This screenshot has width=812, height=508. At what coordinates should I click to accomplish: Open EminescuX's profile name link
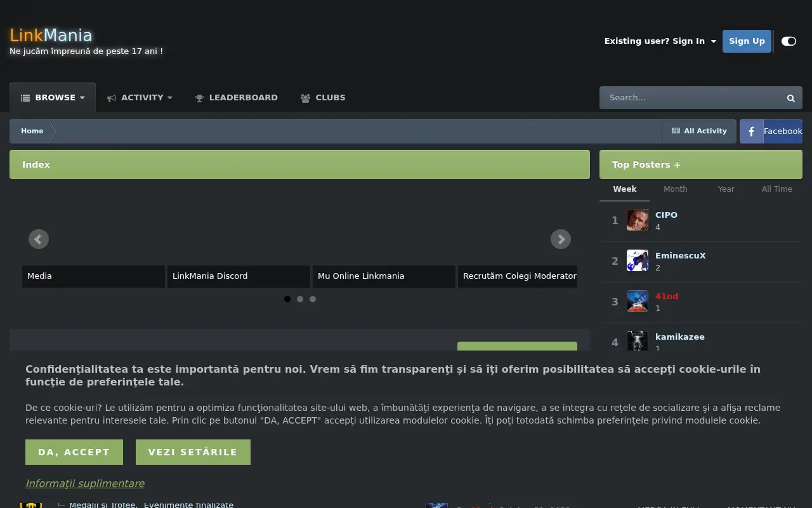(681, 256)
